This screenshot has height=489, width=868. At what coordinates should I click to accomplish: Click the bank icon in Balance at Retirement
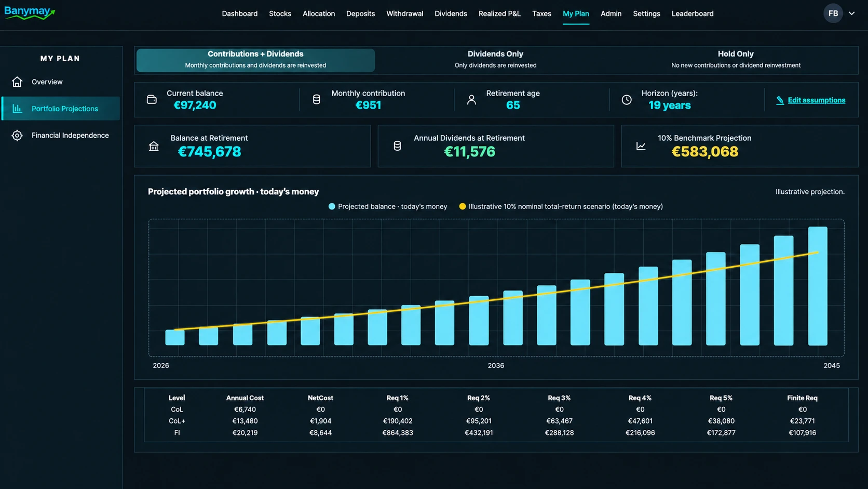tap(154, 146)
